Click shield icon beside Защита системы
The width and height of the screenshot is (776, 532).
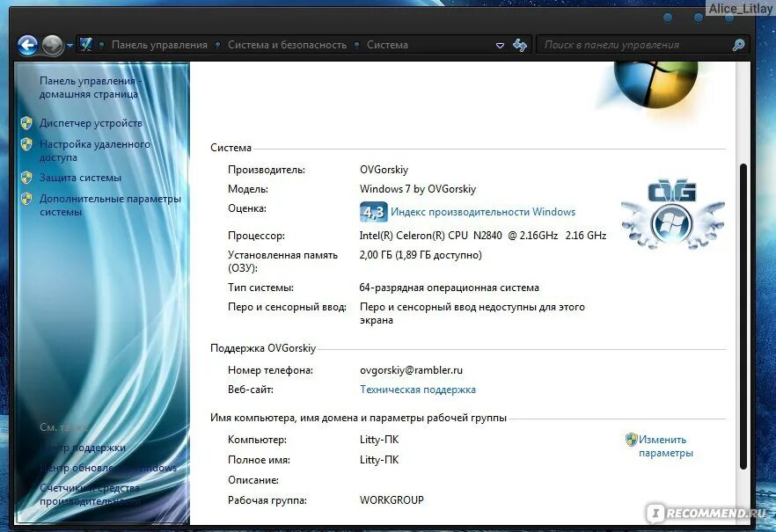tap(26, 178)
